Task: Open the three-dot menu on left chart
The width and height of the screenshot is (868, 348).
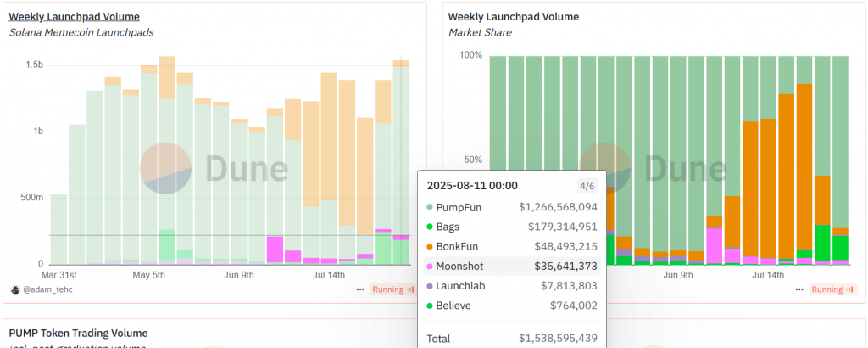Action: click(x=360, y=289)
